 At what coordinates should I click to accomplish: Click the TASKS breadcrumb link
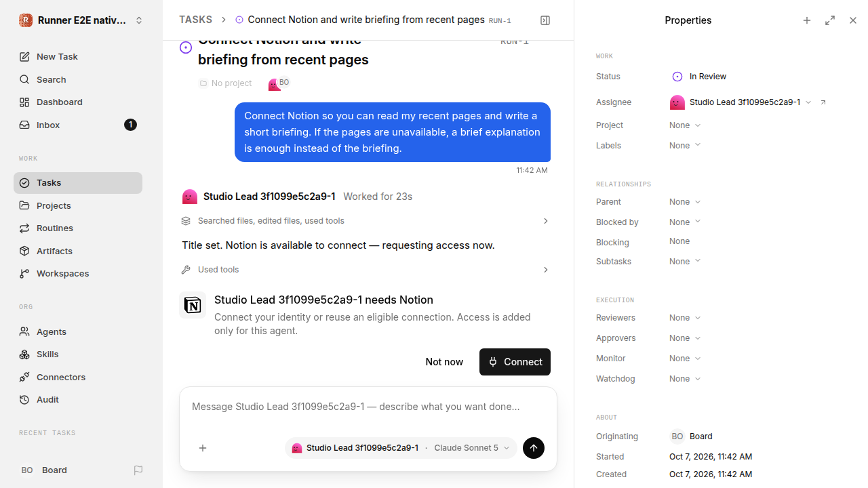click(195, 20)
